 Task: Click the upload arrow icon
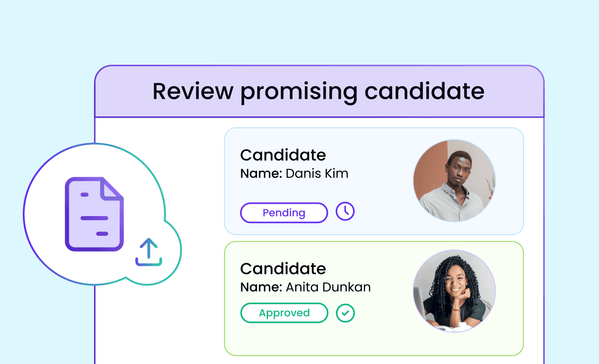149,252
